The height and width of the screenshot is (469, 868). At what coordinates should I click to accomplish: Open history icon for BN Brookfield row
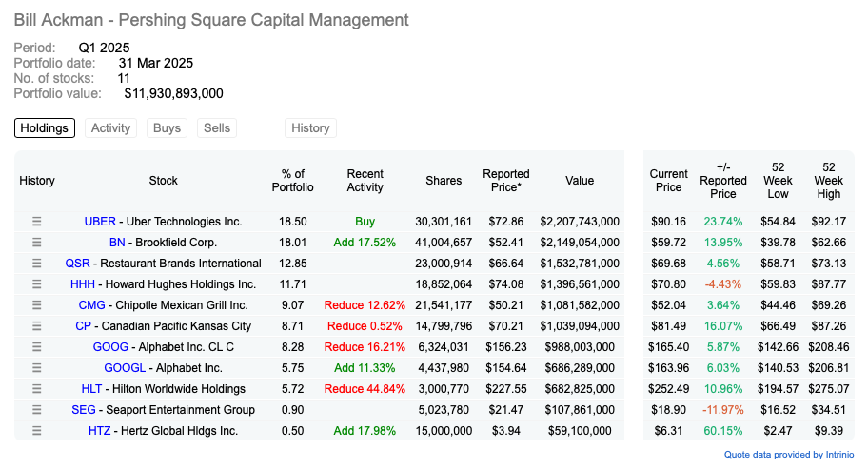(36, 243)
